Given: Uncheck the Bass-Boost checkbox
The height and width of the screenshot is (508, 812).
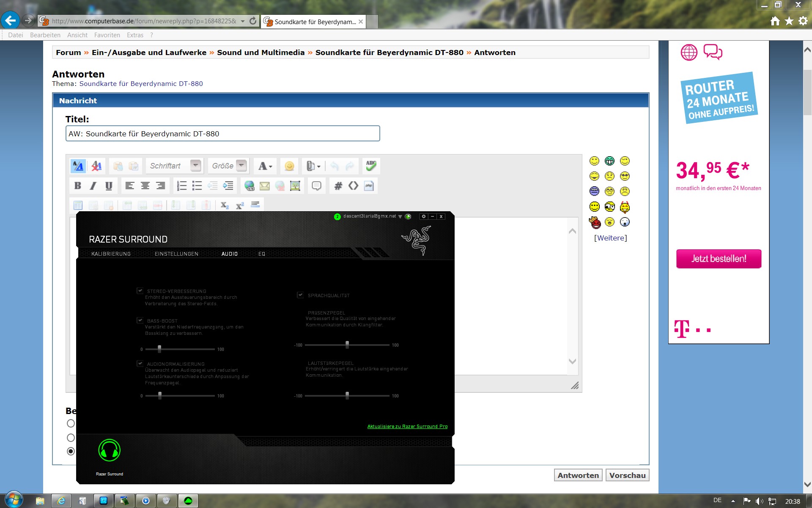Looking at the screenshot, I should [140, 320].
